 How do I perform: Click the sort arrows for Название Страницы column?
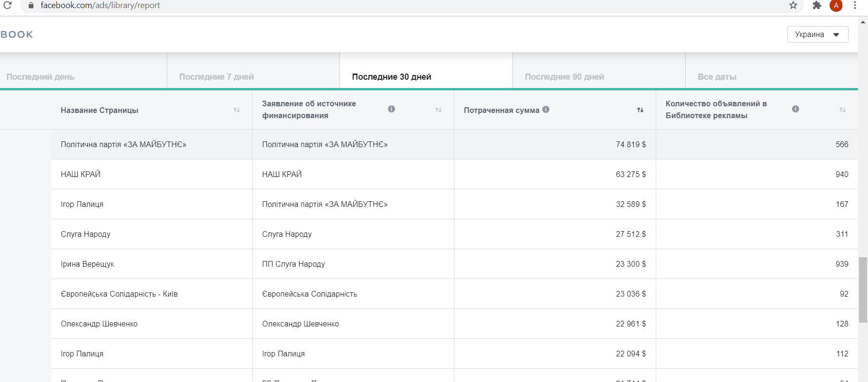pos(236,110)
